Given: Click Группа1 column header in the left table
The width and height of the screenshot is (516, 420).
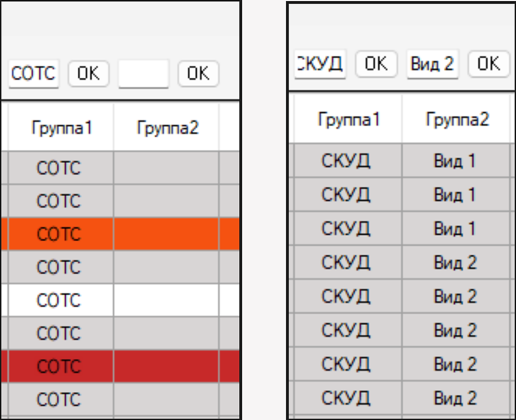Looking at the screenshot, I should 62,128.
